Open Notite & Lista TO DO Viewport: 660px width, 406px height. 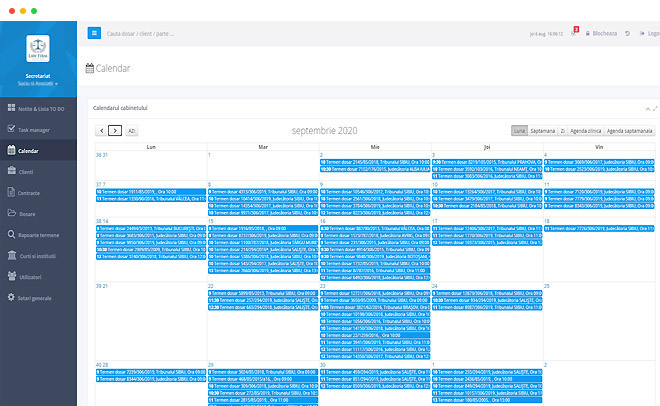pyautogui.click(x=42, y=108)
